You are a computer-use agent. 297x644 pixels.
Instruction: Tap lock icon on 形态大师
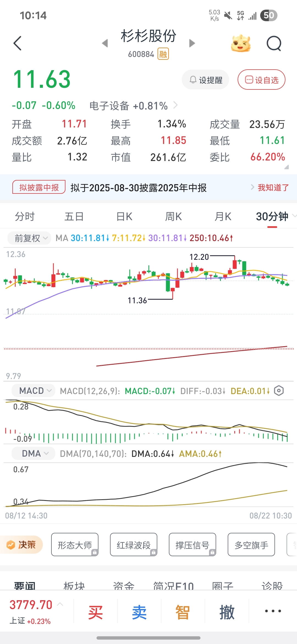pyautogui.click(x=95, y=552)
